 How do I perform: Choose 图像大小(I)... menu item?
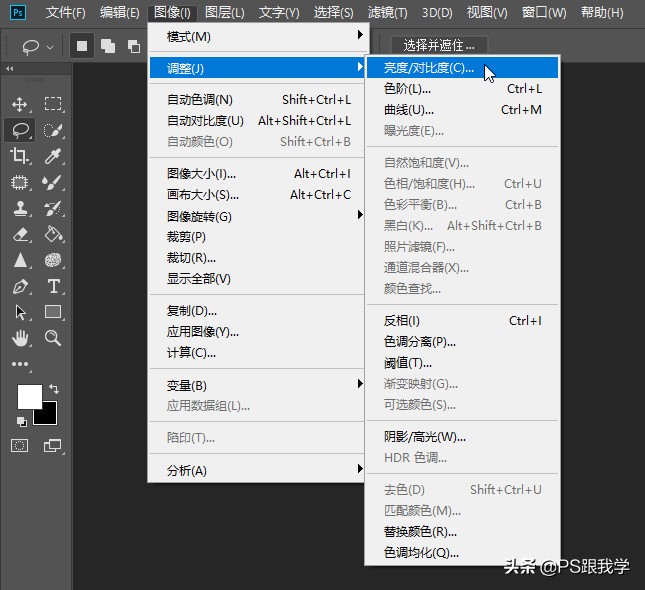(x=258, y=174)
